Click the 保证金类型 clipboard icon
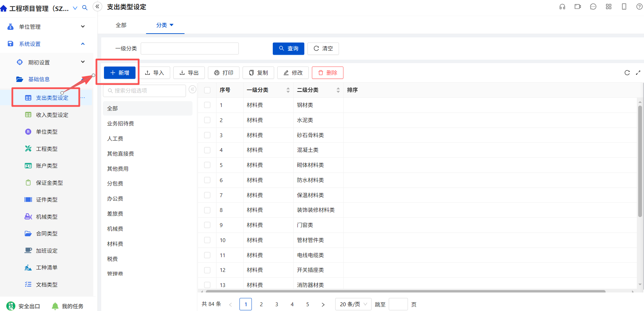The width and height of the screenshot is (644, 311). click(28, 182)
